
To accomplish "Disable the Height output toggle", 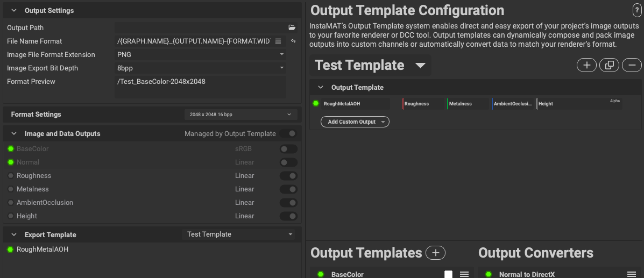I will [x=288, y=216].
